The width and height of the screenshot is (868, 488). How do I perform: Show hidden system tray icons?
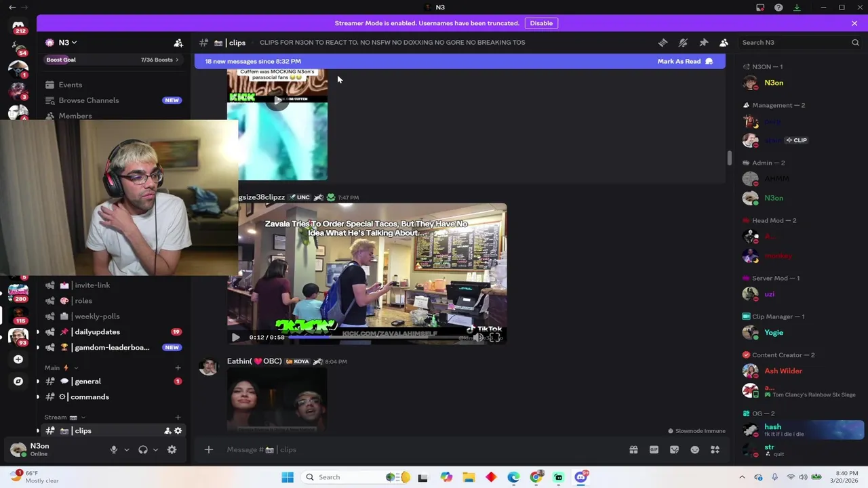coord(742,477)
